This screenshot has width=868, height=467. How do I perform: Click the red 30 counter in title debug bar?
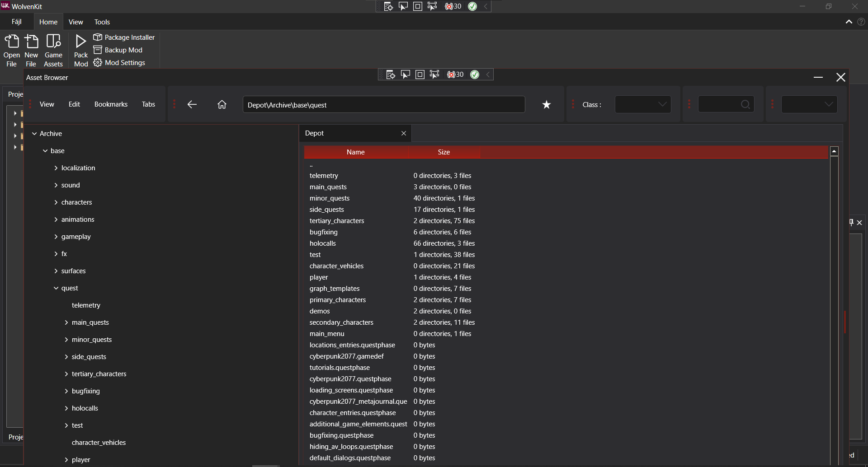coord(453,6)
